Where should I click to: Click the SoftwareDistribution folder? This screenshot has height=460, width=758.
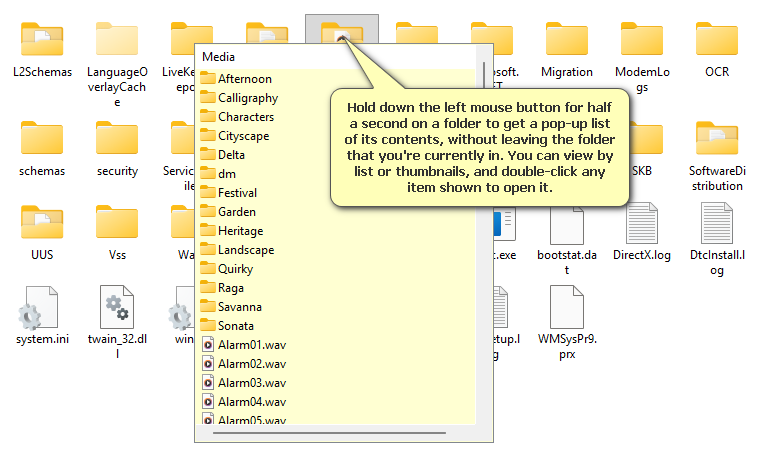tap(716, 140)
